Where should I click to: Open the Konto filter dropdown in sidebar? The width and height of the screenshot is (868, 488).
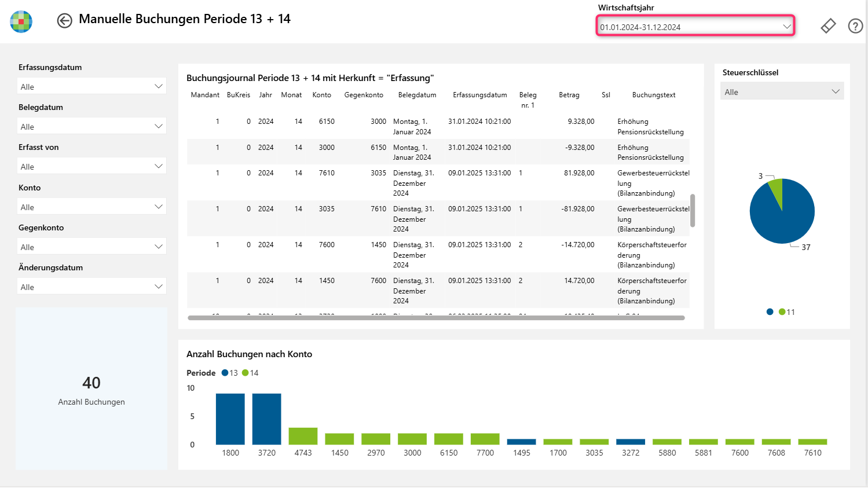point(92,207)
